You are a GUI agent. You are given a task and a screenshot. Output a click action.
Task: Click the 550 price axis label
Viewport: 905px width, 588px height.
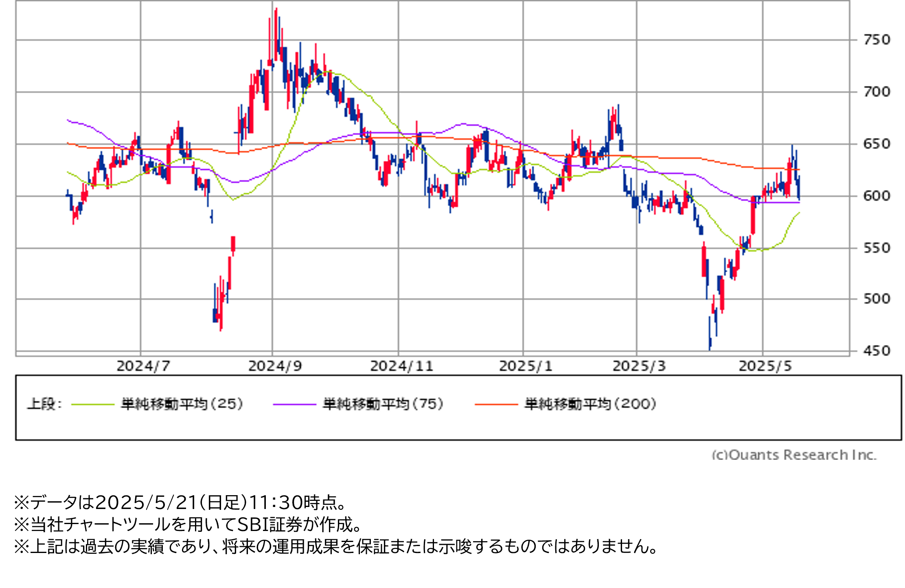click(x=877, y=248)
